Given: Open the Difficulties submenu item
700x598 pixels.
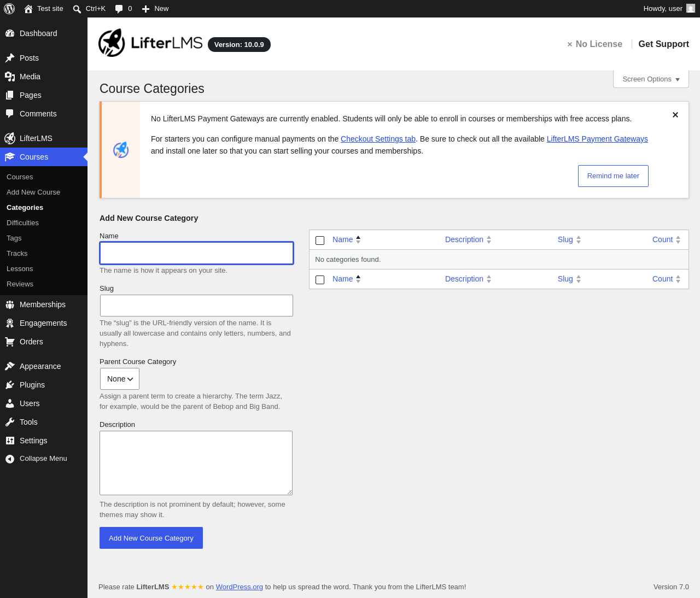Looking at the screenshot, I should pyautogui.click(x=22, y=223).
